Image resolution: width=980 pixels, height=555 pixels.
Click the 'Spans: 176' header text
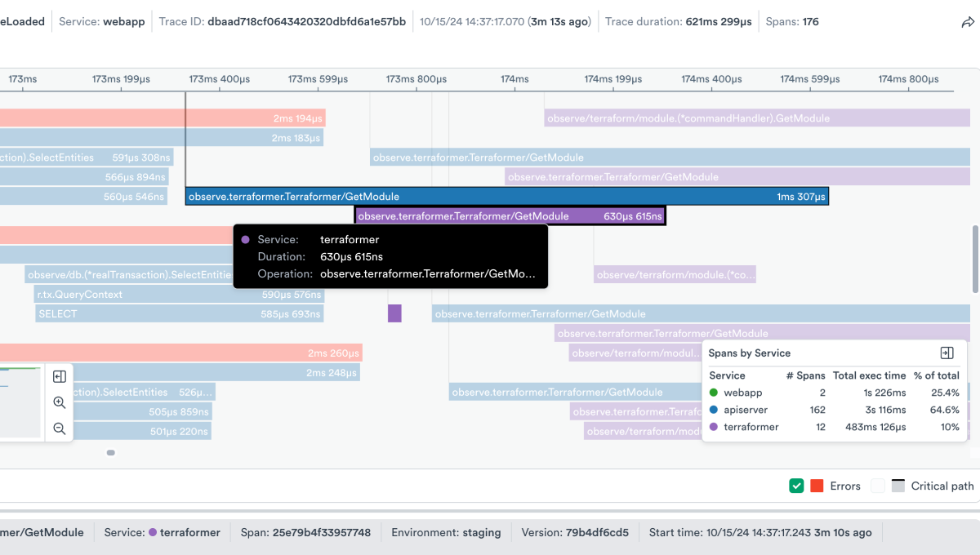click(792, 22)
